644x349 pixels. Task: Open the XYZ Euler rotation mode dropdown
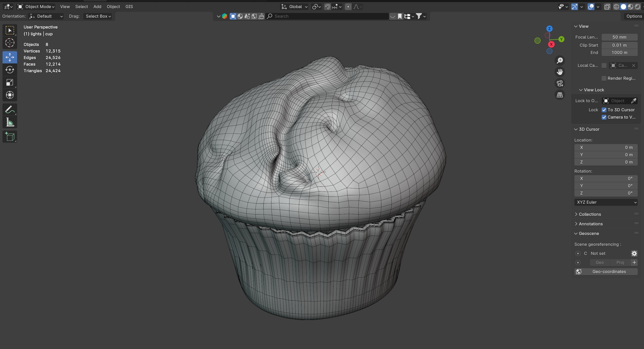click(x=606, y=202)
